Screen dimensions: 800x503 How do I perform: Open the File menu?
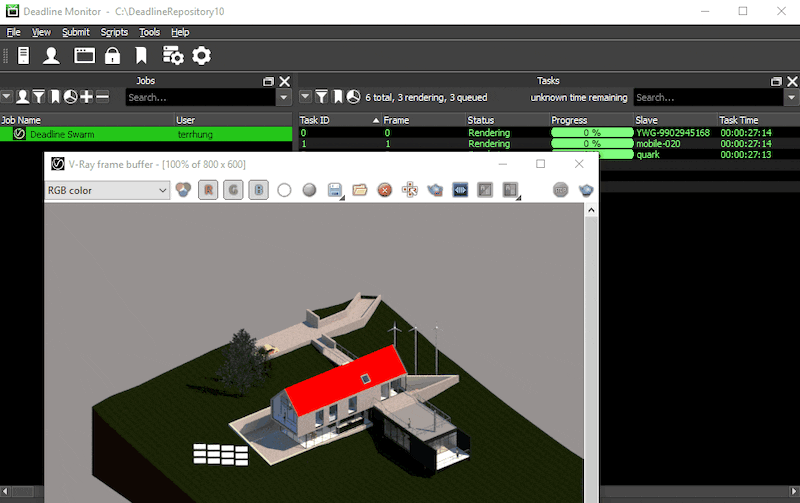pyautogui.click(x=13, y=32)
